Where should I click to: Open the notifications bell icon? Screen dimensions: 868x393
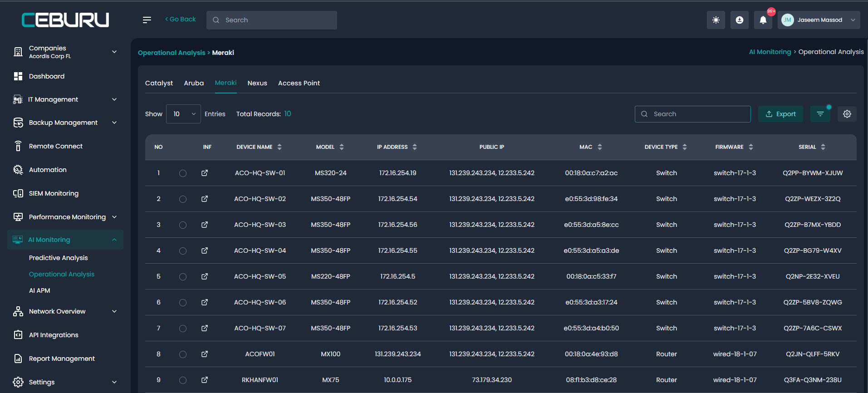[x=763, y=20]
